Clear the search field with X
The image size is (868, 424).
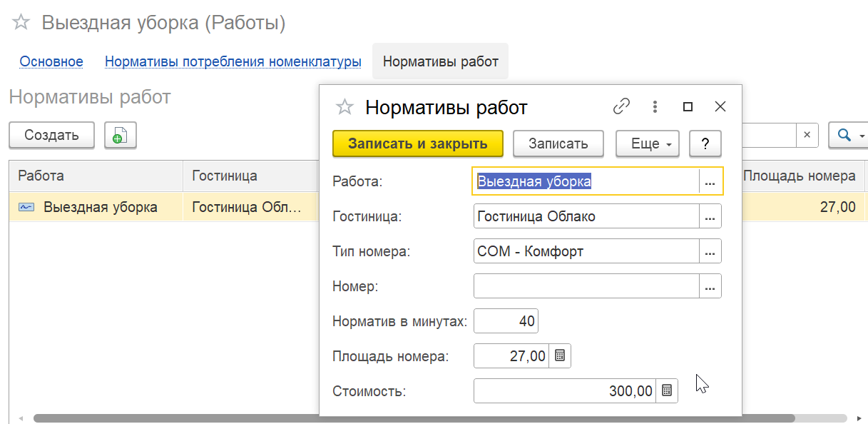pyautogui.click(x=807, y=135)
